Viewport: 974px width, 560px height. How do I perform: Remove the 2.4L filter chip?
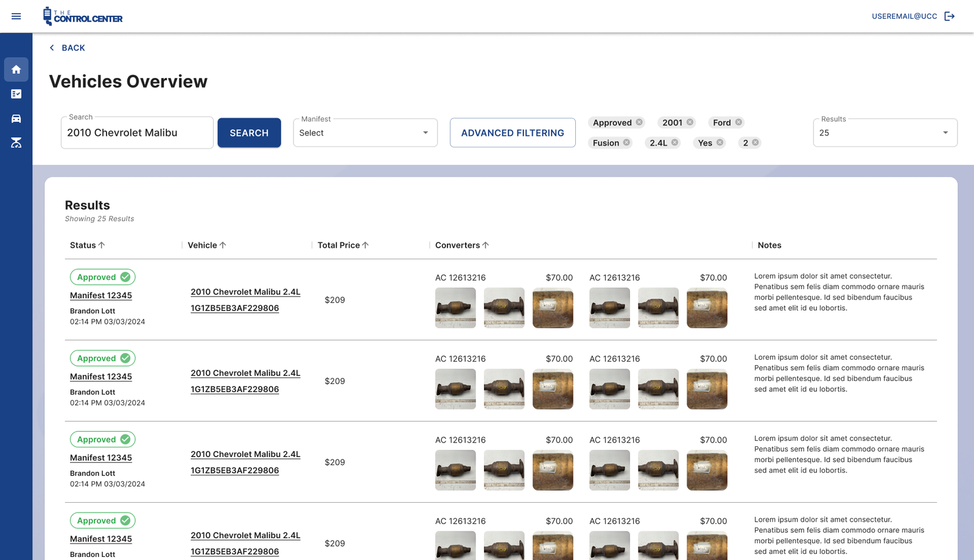point(674,142)
